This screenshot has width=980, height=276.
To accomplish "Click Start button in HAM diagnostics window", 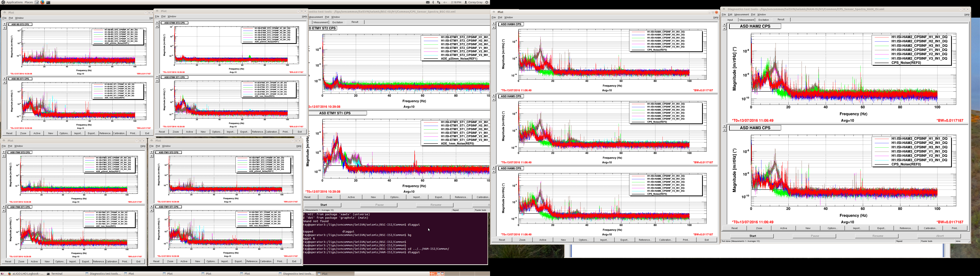I will [752, 236].
